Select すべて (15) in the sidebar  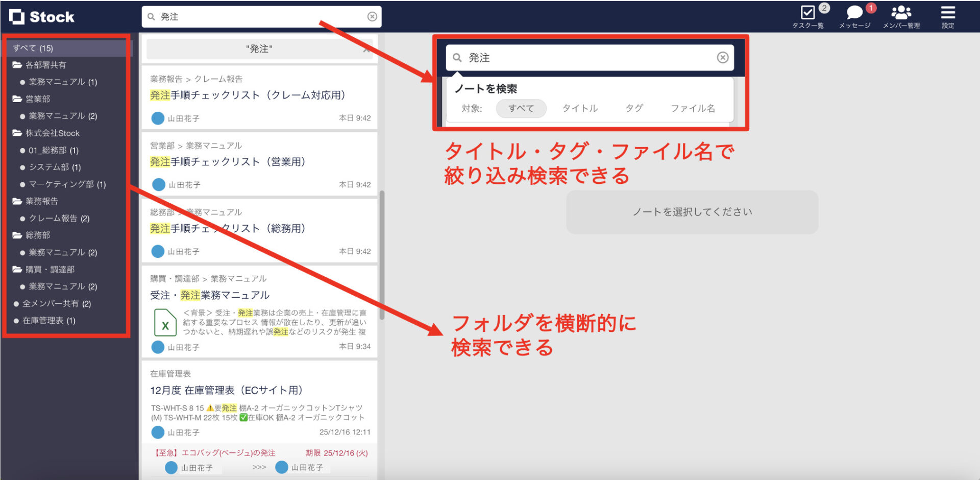[33, 47]
